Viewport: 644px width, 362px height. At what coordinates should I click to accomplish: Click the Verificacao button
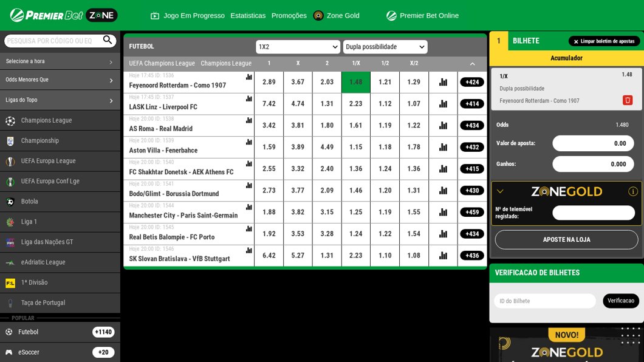[x=620, y=301]
